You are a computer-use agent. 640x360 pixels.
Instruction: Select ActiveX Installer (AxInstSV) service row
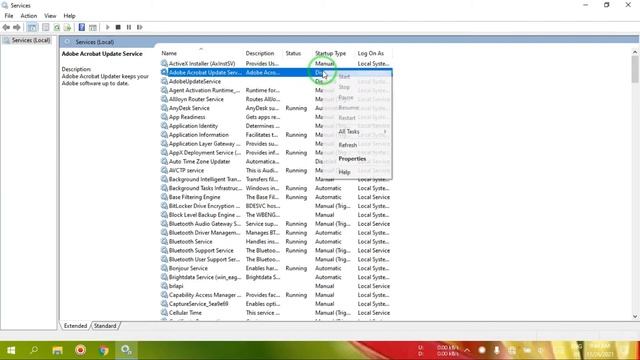click(x=276, y=64)
